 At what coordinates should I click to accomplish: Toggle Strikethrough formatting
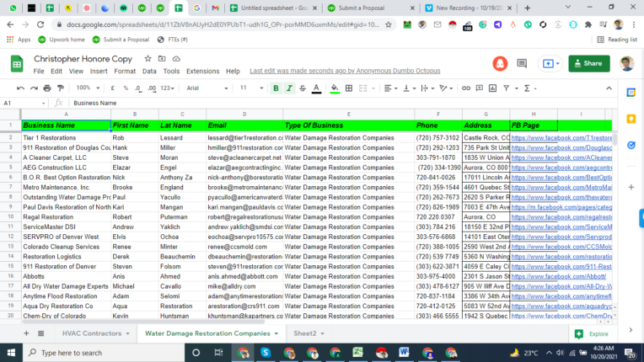coord(303,88)
